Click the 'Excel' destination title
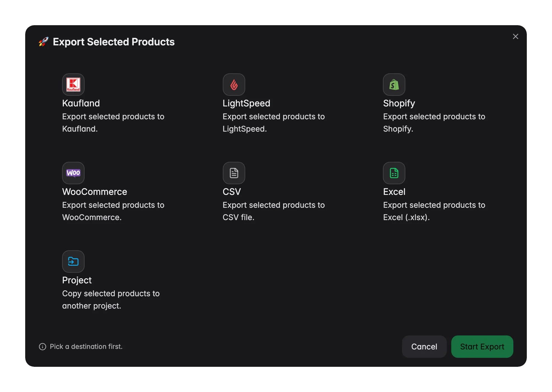The image size is (552, 392). pos(394,192)
